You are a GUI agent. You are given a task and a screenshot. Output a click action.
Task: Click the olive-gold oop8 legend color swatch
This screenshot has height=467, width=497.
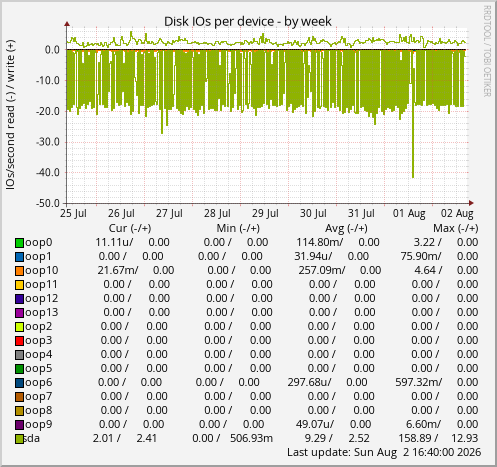19,411
